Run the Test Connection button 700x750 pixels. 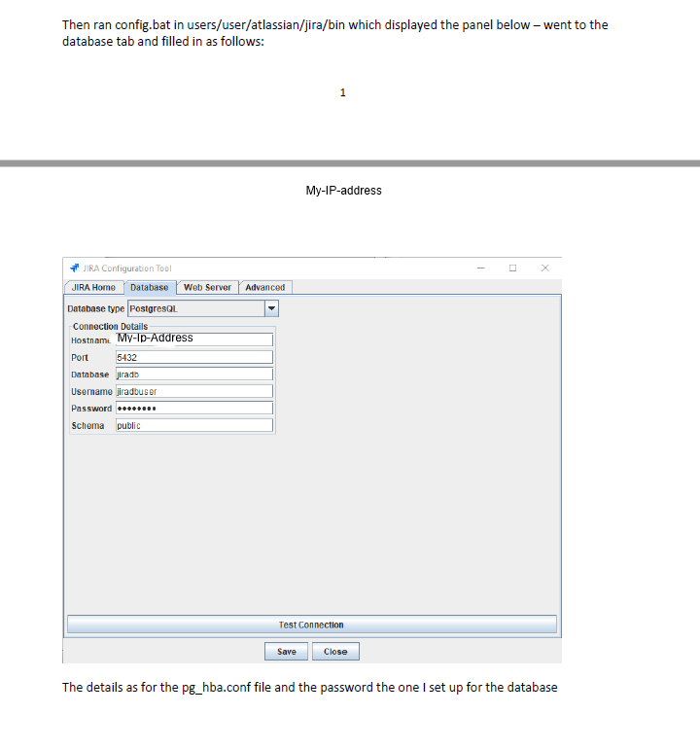[x=312, y=625]
